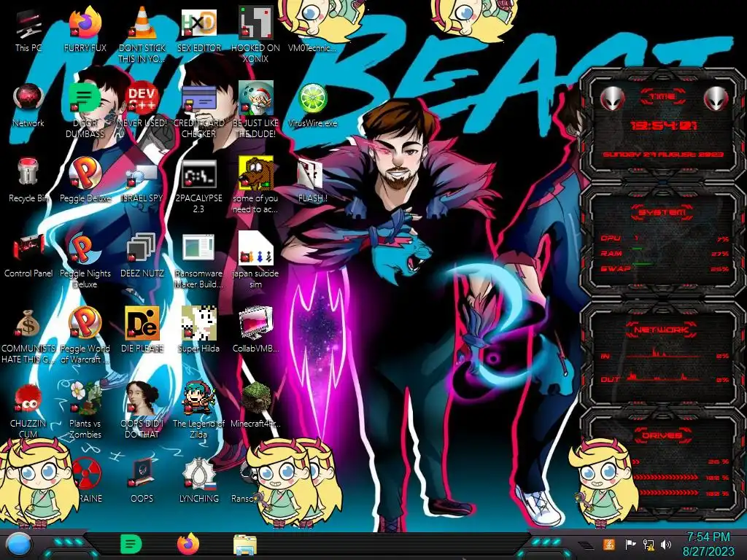
Task: Click the left alien head widget icon
Action: [612, 99]
